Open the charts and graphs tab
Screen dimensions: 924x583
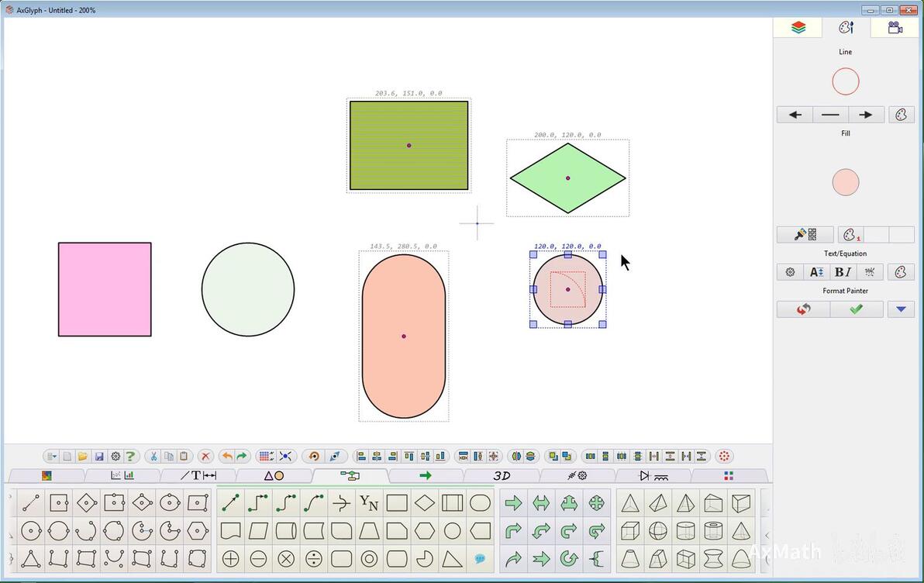click(122, 476)
